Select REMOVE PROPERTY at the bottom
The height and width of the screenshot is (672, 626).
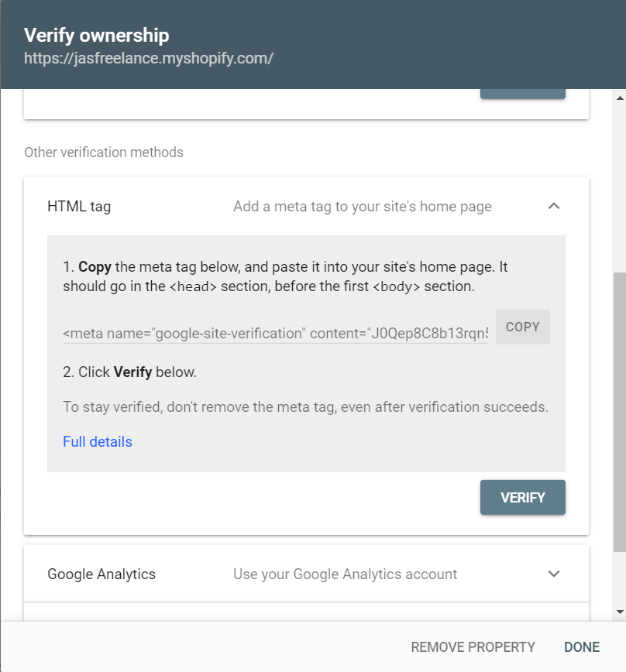point(473,647)
